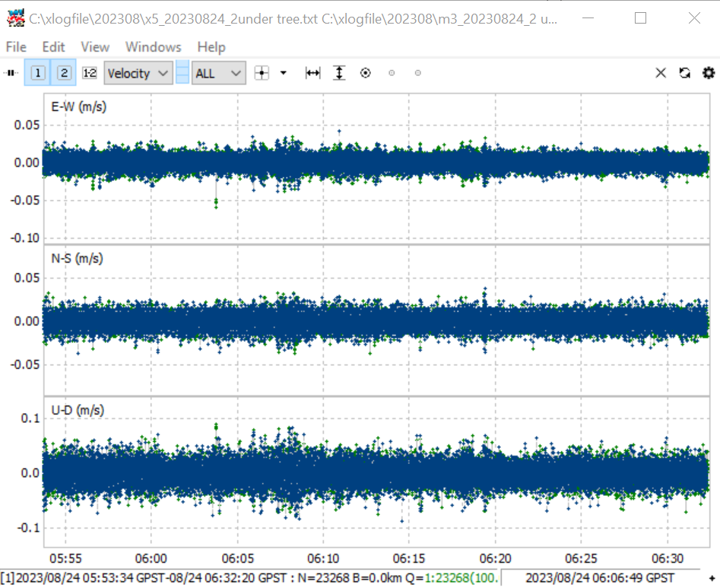Click the green Q=1:23268 value in status bar
Screen dimensions: 720x588
461,578
